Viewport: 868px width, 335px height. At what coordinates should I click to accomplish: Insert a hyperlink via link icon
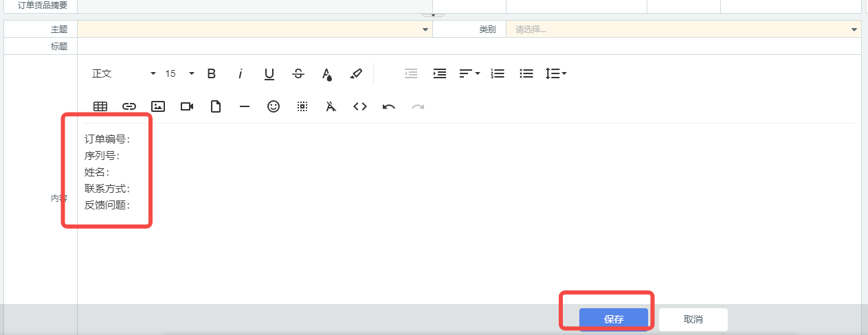pyautogui.click(x=129, y=106)
